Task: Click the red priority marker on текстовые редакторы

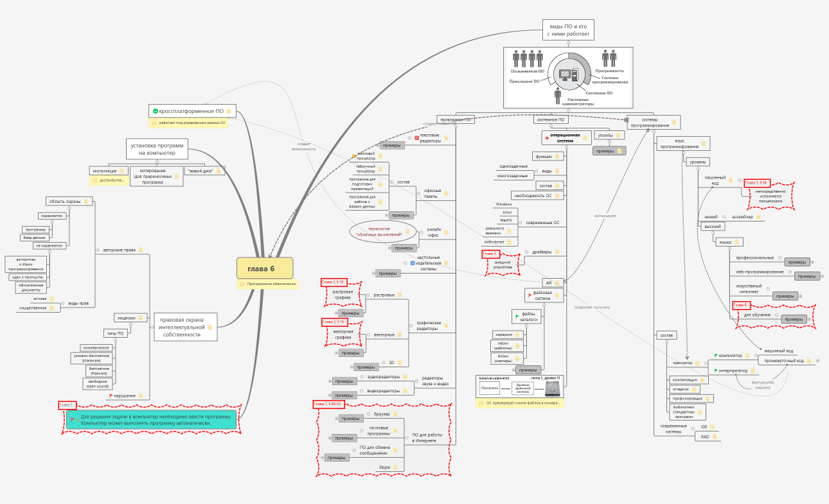Action: [x=416, y=138]
